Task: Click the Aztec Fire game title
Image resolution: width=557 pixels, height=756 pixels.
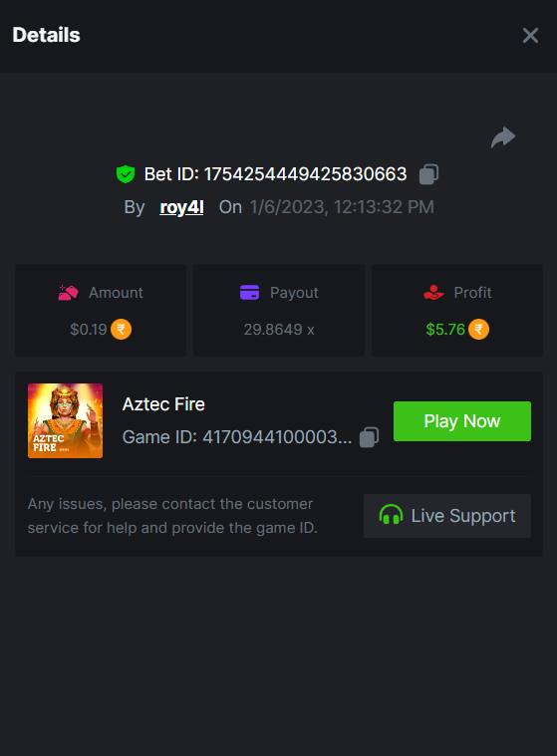Action: click(x=163, y=404)
